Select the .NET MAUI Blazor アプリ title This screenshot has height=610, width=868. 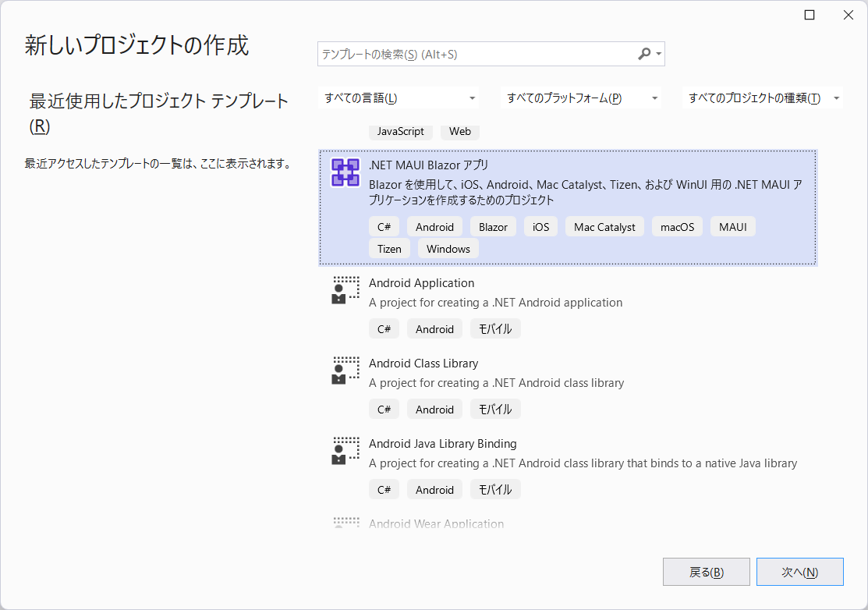click(428, 165)
